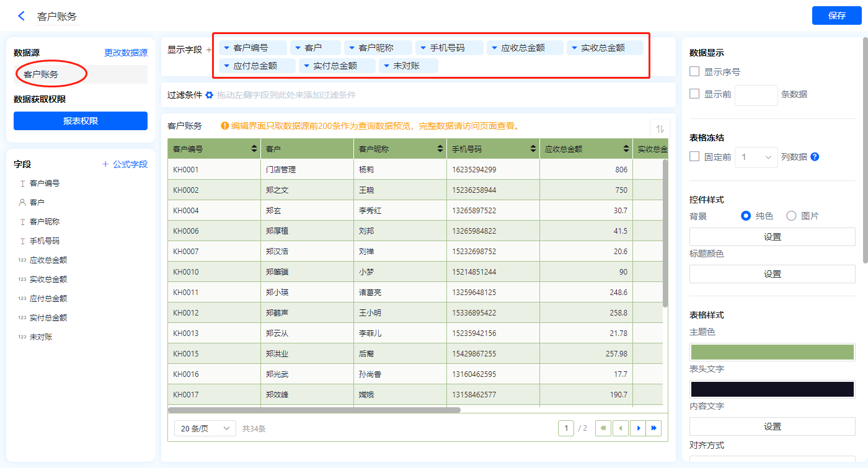Viewport: 868px width, 468px height.
Task: Go to the last page of table
Action: coord(654,428)
